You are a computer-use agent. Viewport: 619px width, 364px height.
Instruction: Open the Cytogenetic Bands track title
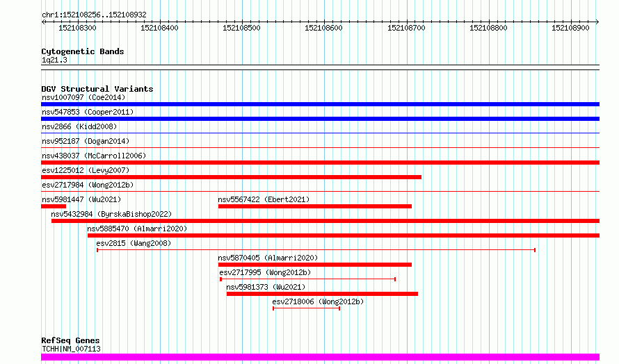83,51
